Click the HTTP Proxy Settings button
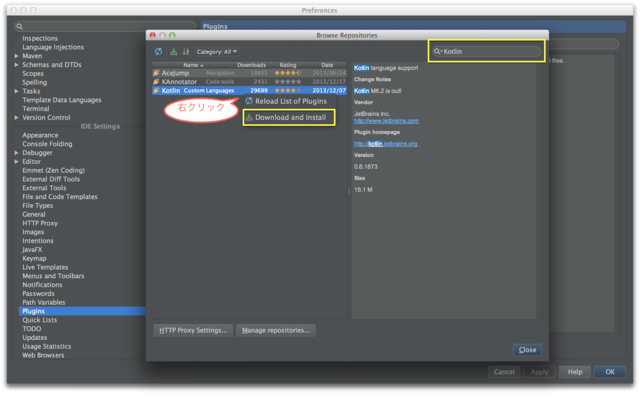This screenshot has height=400, width=640. 193,330
